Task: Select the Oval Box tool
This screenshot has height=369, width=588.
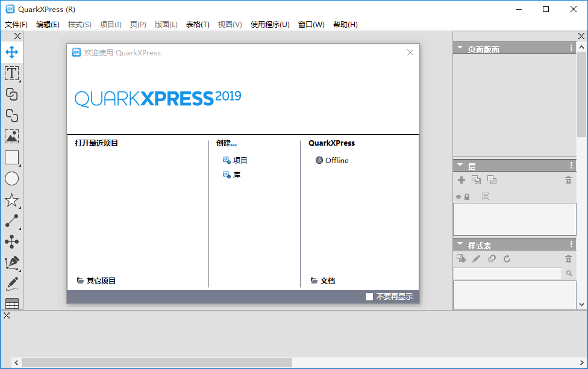Action: [11, 179]
